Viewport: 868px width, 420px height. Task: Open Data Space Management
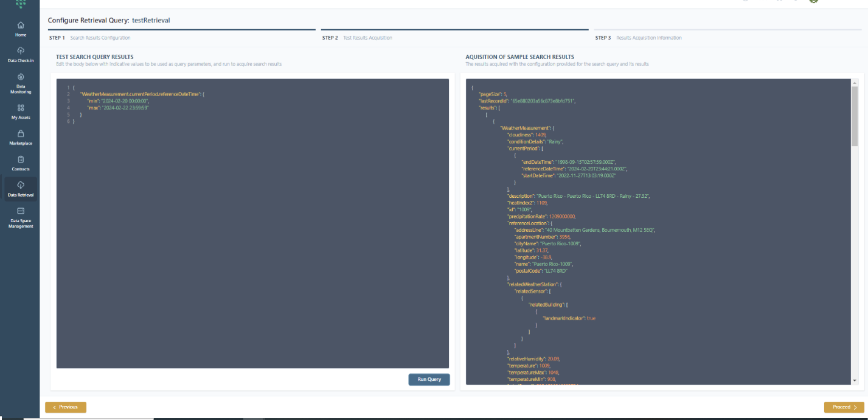(21, 217)
